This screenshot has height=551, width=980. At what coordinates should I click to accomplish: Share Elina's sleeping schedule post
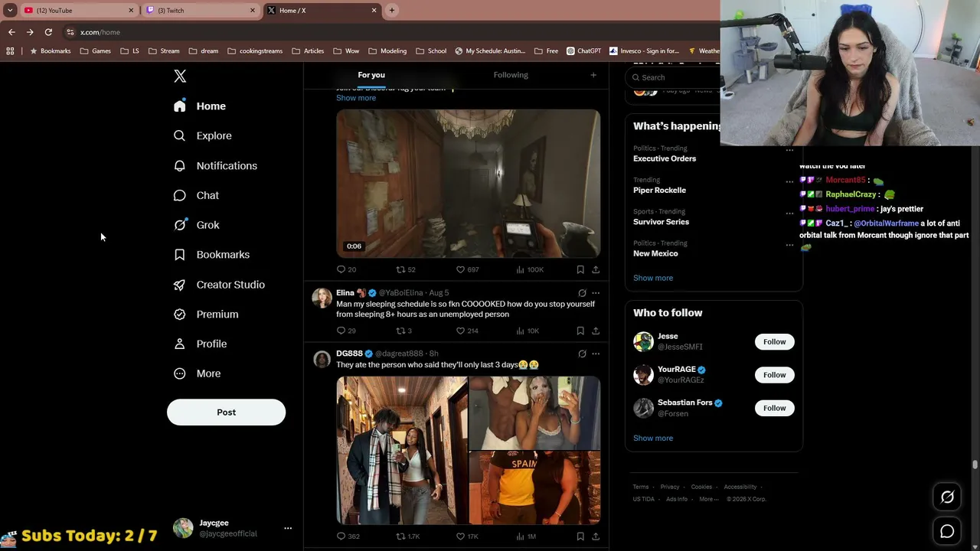point(596,331)
